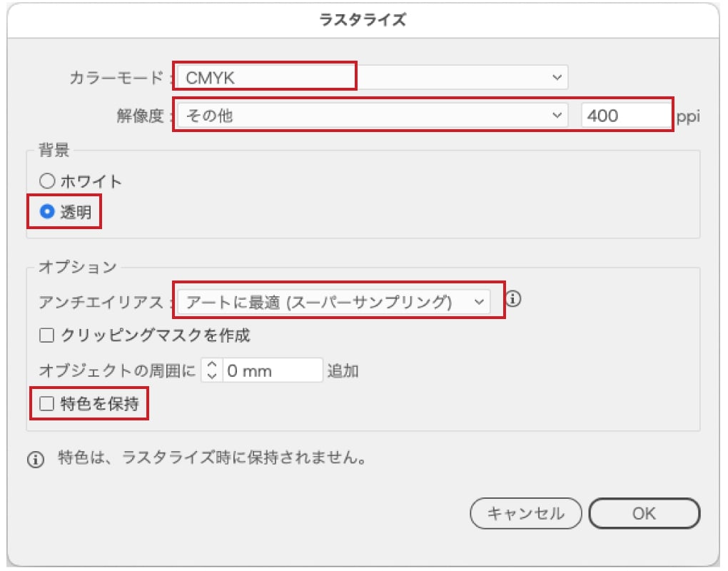Image resolution: width=728 pixels, height=571 pixels.
Task: Click the chevron on the resolution combo
Action: pyautogui.click(x=558, y=114)
